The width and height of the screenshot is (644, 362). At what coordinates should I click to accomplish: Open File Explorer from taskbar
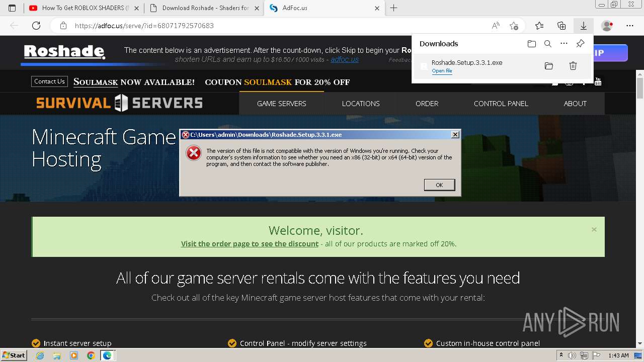pos(57,355)
